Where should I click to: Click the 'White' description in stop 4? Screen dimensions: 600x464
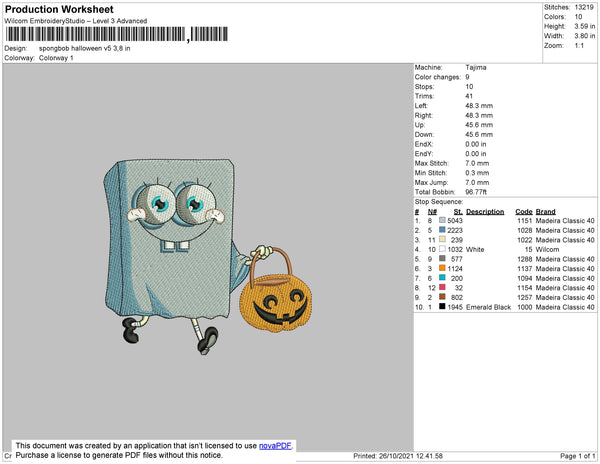coord(475,249)
